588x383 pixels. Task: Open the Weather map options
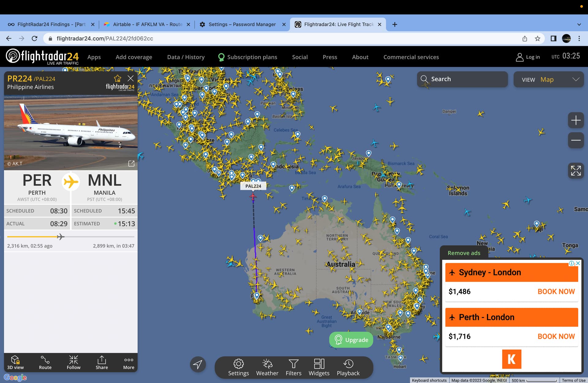[x=267, y=367]
